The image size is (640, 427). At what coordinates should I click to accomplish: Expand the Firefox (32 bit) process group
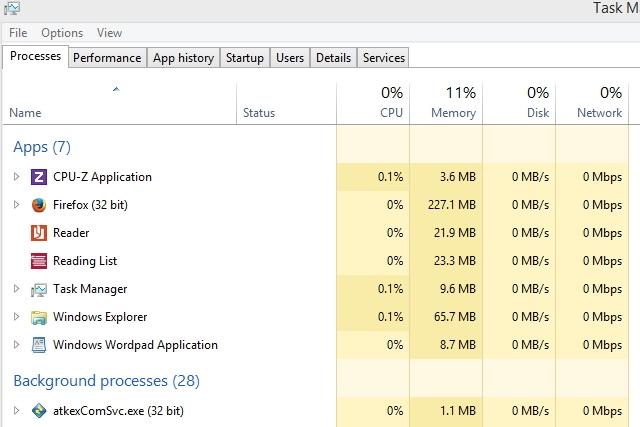coord(16,205)
